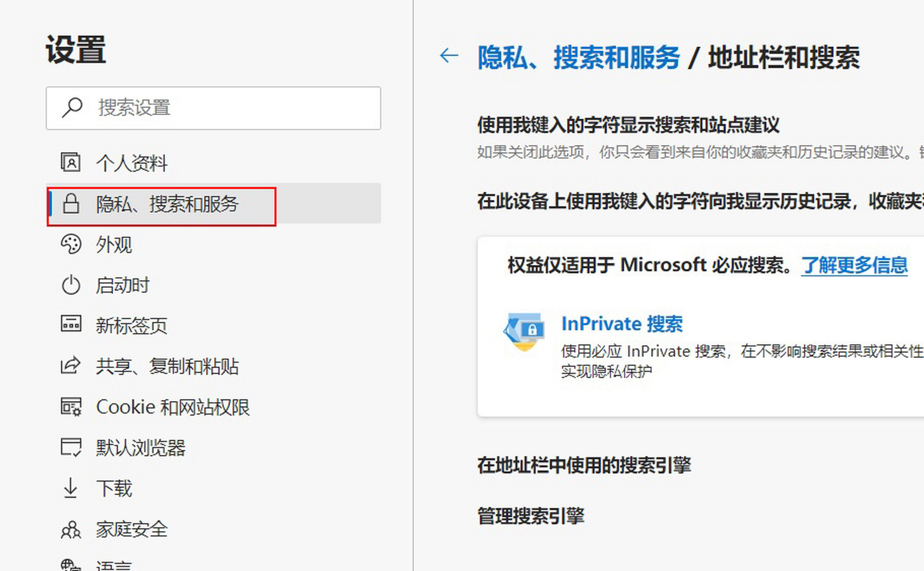Click the InPrivate 搜索 heading link
The image size is (924, 571).
[x=622, y=324]
